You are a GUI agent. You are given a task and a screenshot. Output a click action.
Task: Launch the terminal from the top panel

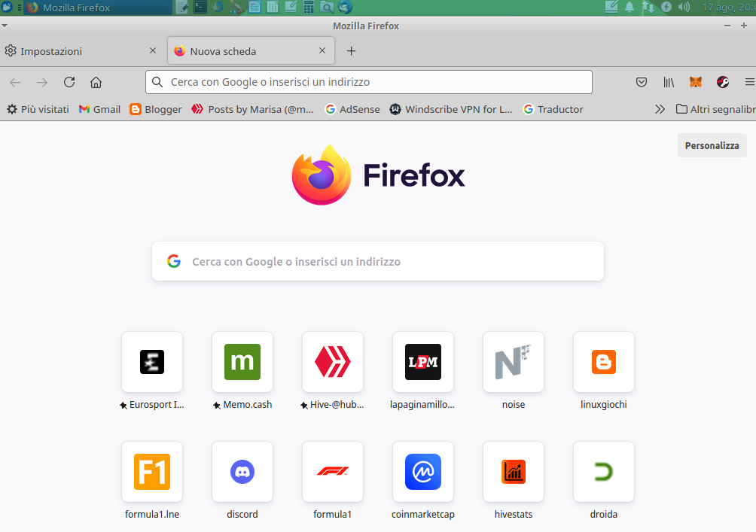(x=200, y=8)
